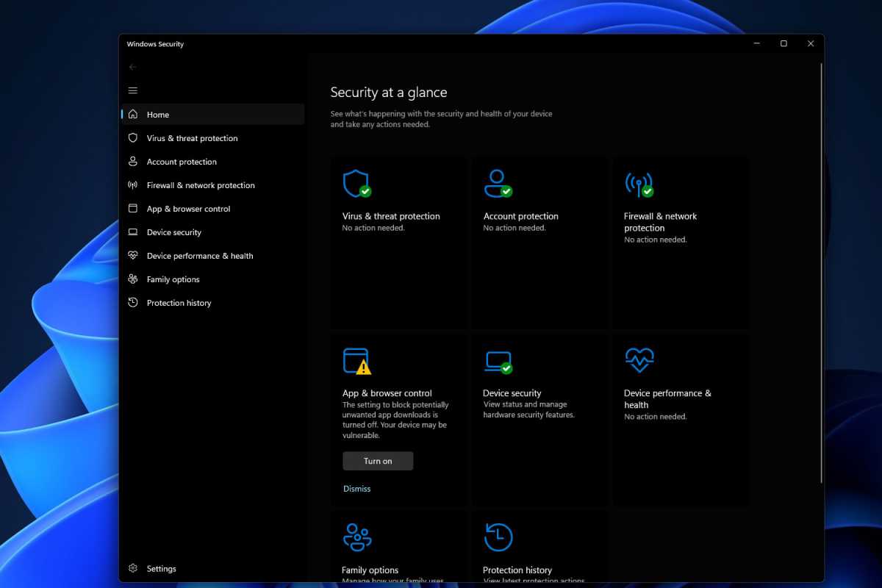Click the back arrow icon

[x=132, y=67]
